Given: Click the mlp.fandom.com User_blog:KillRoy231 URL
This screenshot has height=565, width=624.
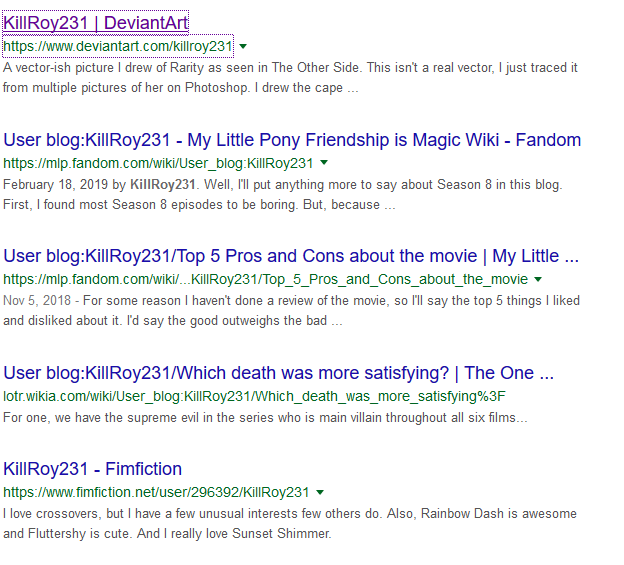Looking at the screenshot, I should tap(158, 163).
